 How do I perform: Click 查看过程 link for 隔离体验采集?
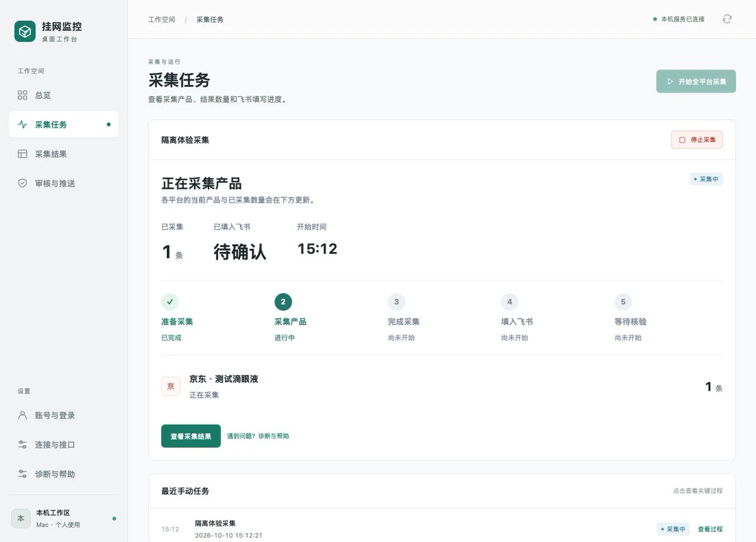click(x=710, y=529)
